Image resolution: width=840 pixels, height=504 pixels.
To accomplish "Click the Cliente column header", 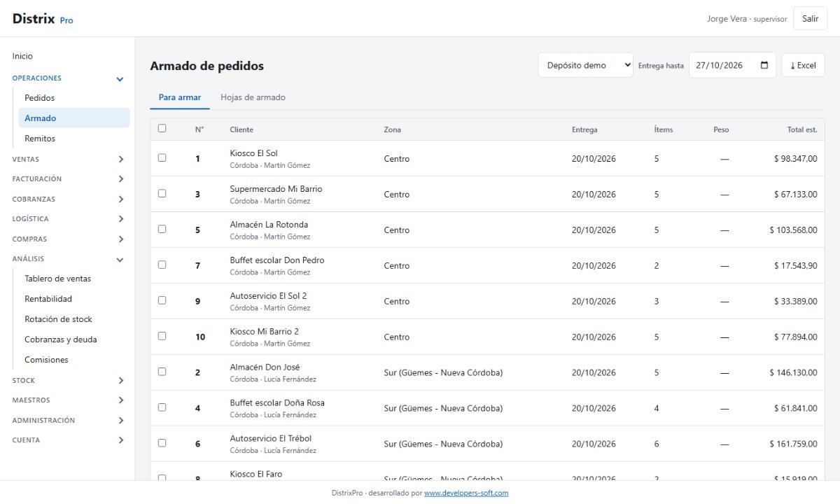I will 241,129.
